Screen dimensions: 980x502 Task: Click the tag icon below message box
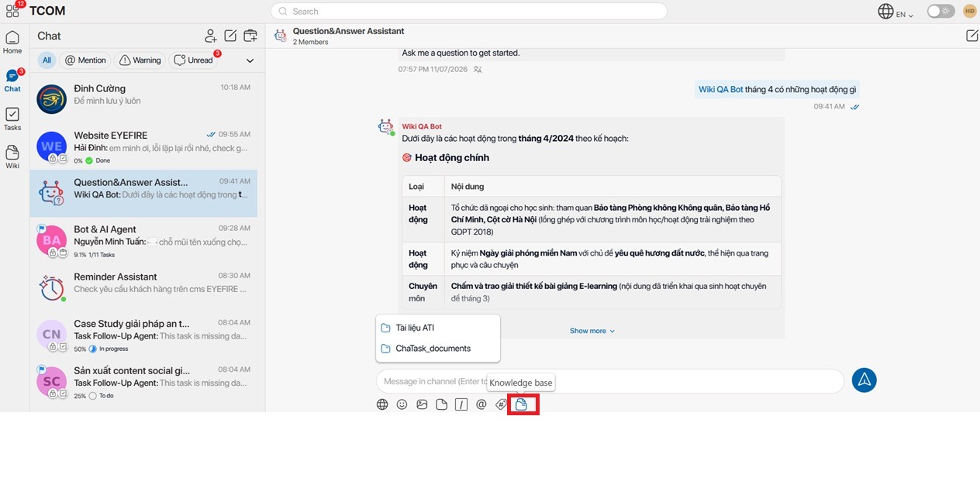(x=501, y=404)
